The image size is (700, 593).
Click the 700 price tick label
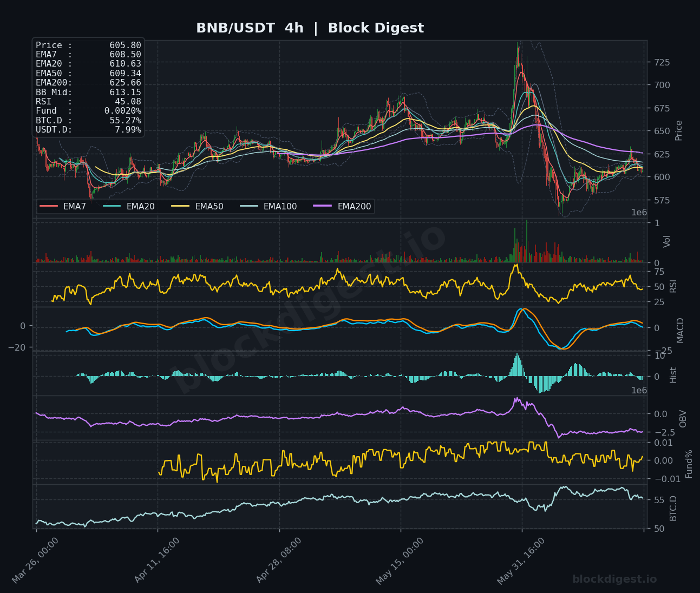pos(661,85)
